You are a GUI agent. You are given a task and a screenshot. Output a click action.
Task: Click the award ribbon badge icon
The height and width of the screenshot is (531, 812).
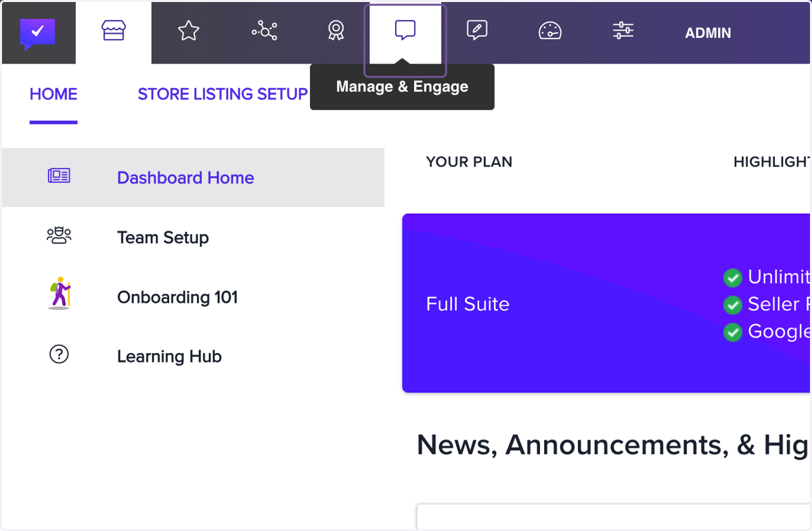(336, 31)
